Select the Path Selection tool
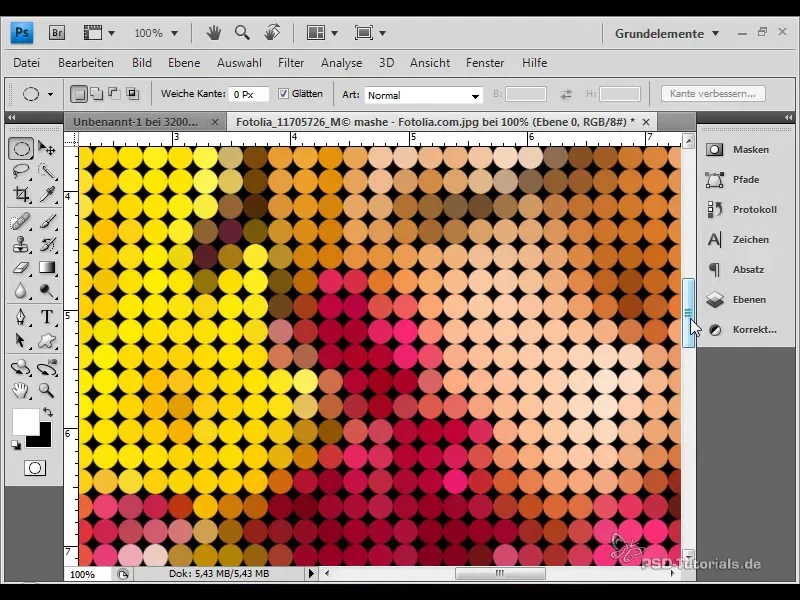The image size is (800, 600). click(21, 340)
